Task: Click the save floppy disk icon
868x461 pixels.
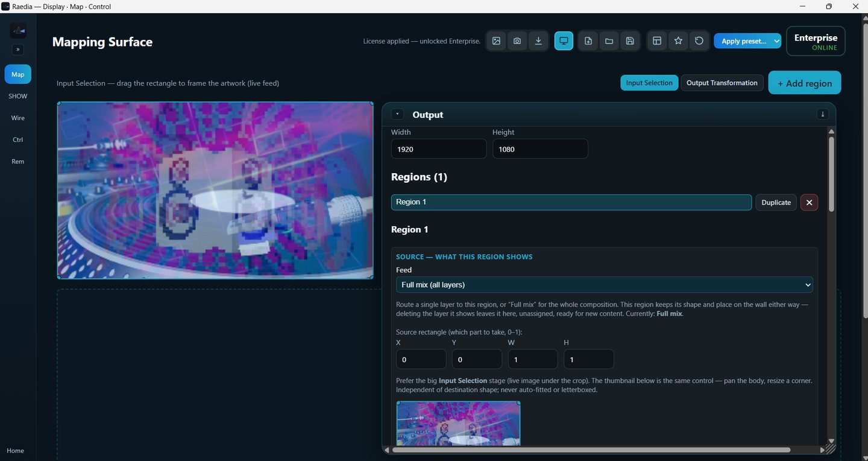Action: [630, 41]
